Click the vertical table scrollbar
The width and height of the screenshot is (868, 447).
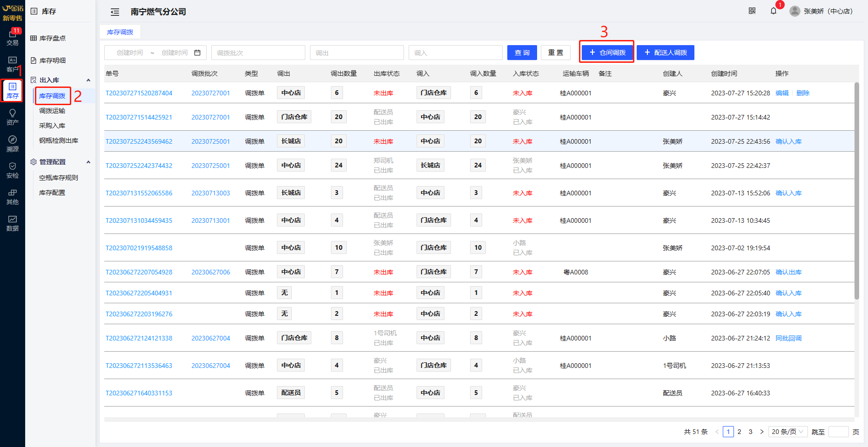point(856,191)
